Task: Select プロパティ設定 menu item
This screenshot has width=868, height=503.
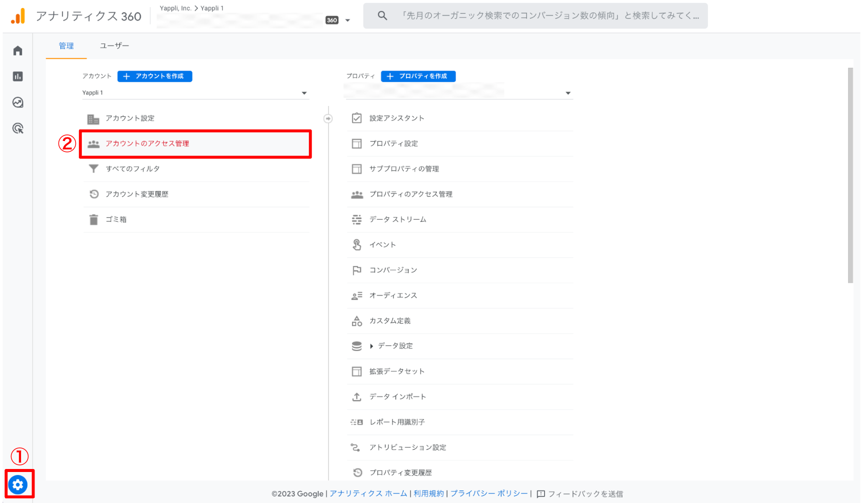Action: [460, 143]
